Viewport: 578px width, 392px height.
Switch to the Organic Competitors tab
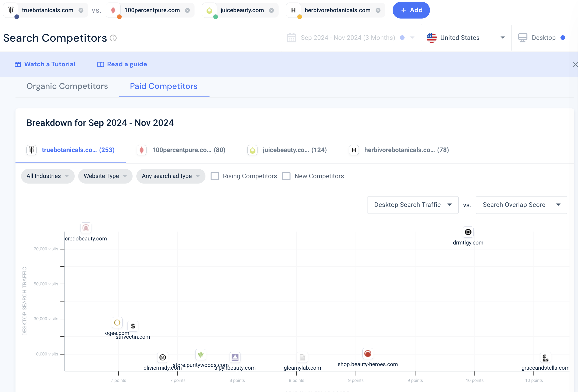(67, 86)
